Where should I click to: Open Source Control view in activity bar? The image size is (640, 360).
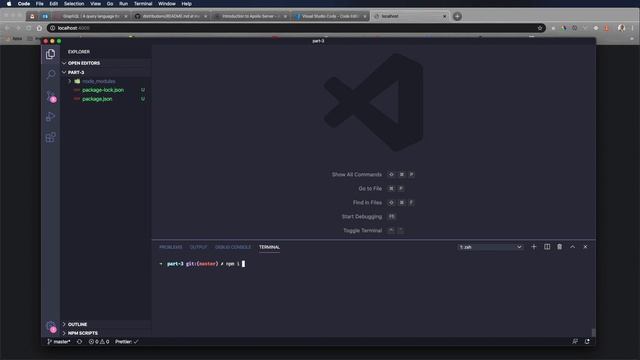tap(51, 96)
